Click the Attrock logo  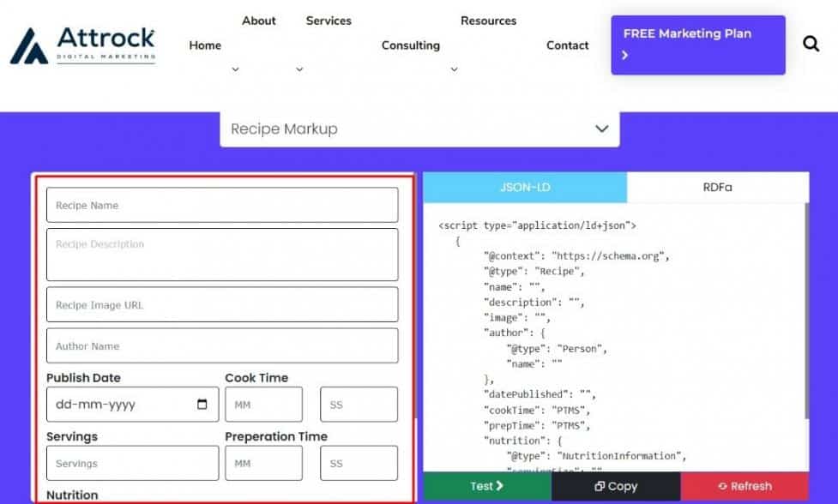click(83, 45)
